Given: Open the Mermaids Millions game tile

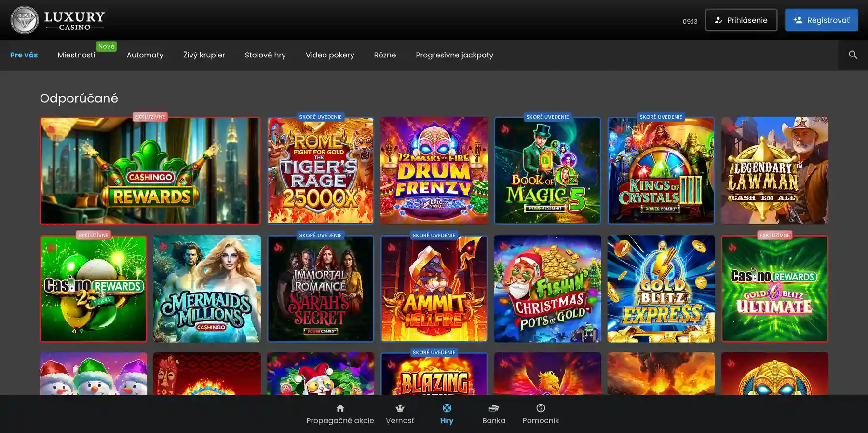Looking at the screenshot, I should tap(207, 289).
